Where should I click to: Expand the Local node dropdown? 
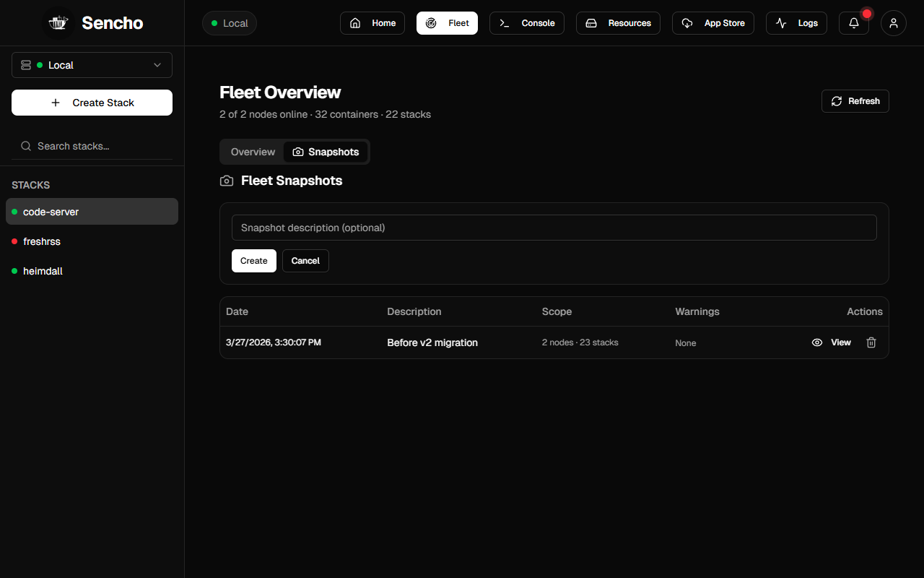(x=92, y=65)
